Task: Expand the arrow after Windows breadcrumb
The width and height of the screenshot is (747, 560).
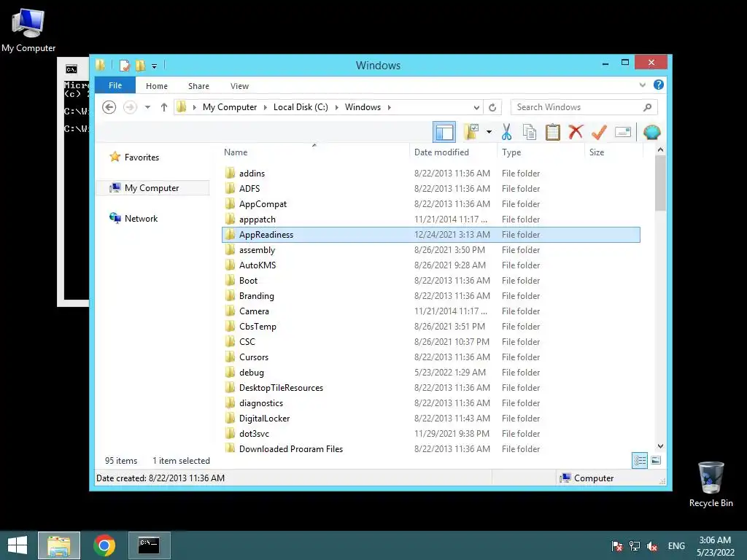Action: 390,107
